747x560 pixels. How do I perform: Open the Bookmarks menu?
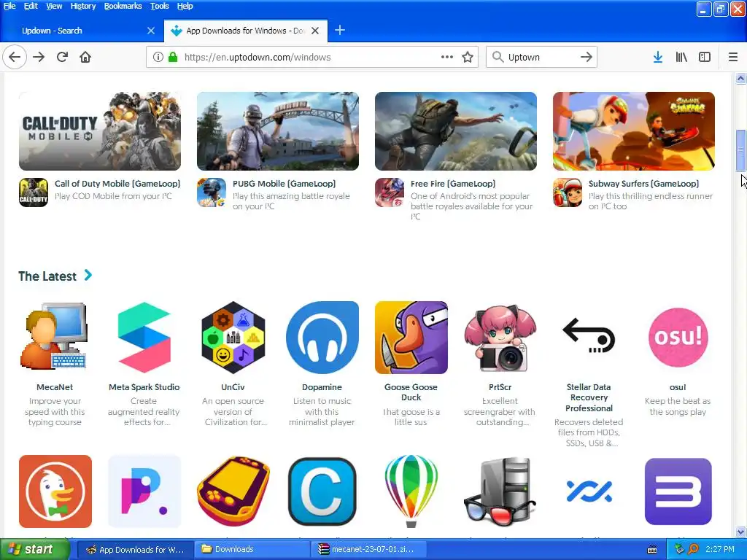pos(123,6)
